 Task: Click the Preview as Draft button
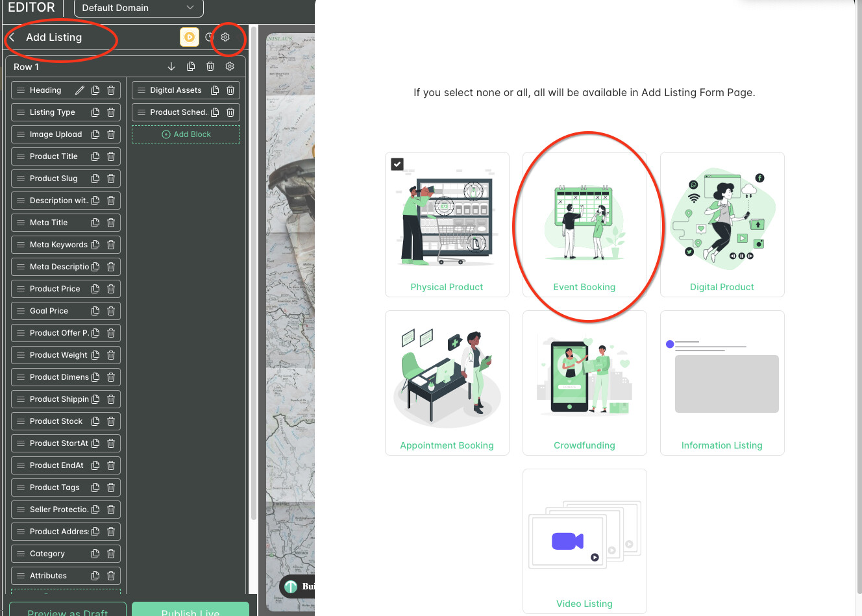68,610
